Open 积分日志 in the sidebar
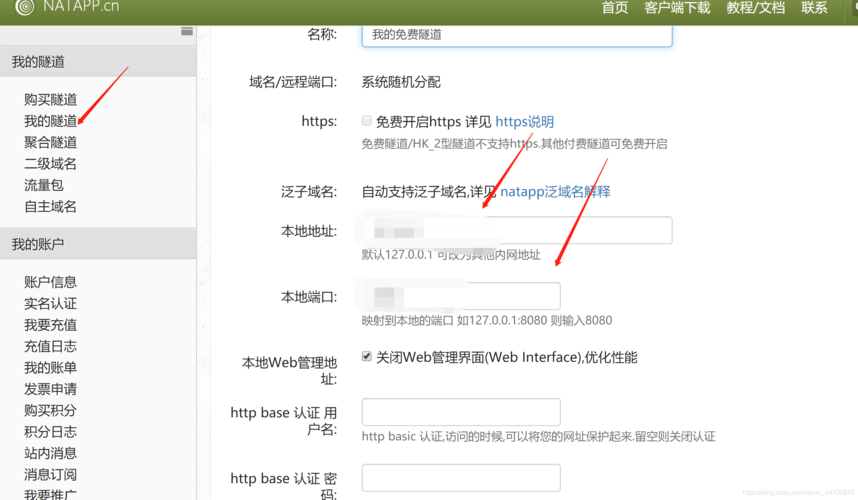858x500 pixels. tap(50, 432)
